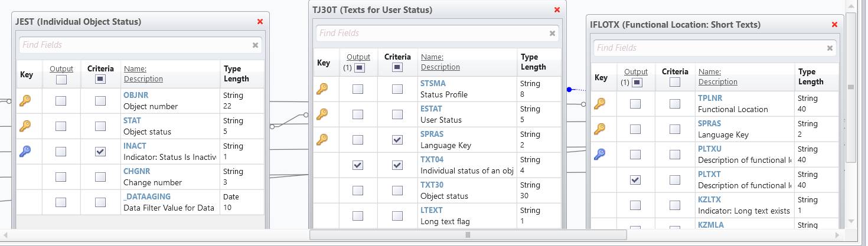Toggle all criteria in the JEST header

(100, 79)
